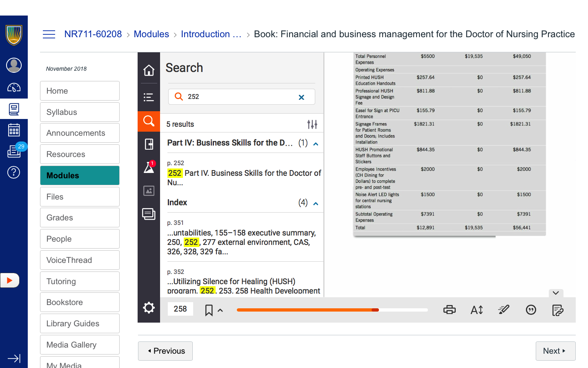Open text size display settings
Viewport: 588px width, 368px height.
pos(477,310)
